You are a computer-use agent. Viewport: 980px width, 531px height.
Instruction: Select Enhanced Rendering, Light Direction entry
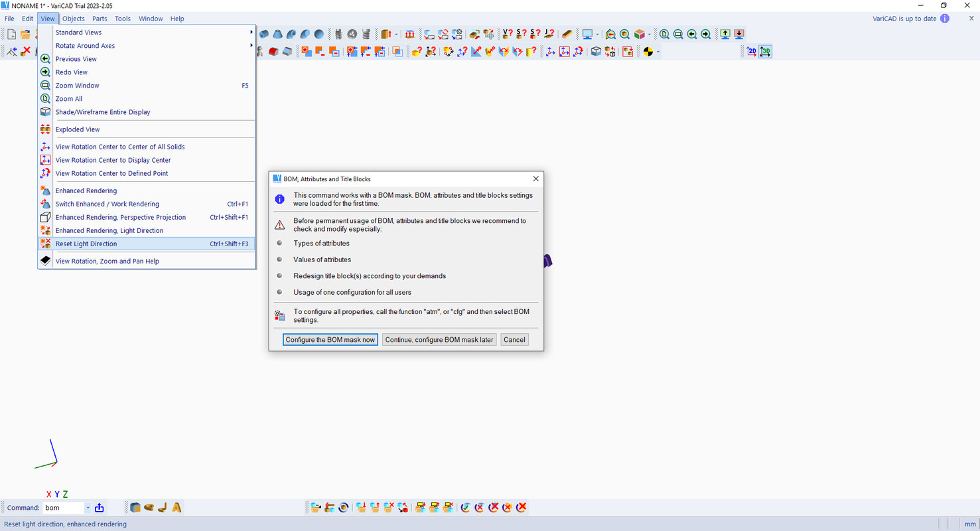click(146, 230)
